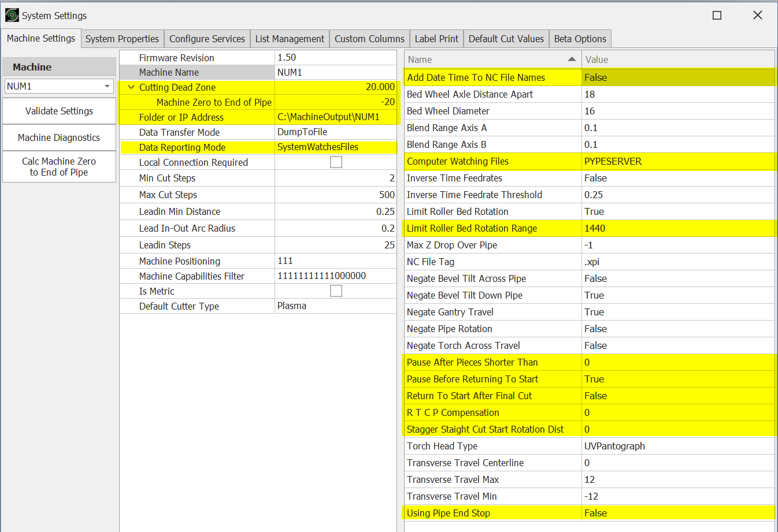This screenshot has width=778, height=532.
Task: Click the System Settings app icon
Action: [x=12, y=15]
